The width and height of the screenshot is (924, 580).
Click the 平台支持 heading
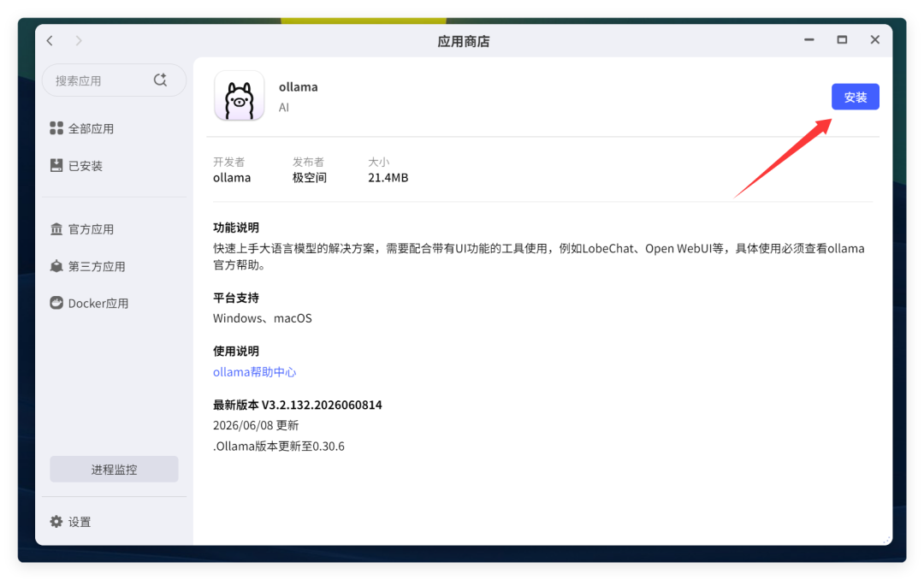coord(236,298)
